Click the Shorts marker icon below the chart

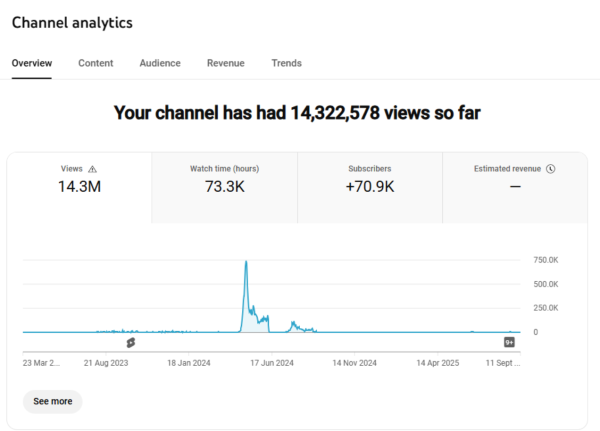coord(130,342)
